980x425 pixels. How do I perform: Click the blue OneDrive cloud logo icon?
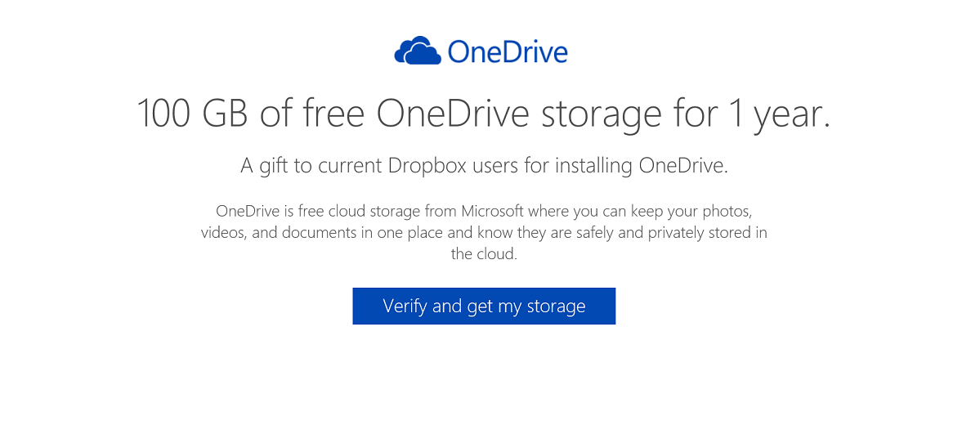tap(417, 51)
